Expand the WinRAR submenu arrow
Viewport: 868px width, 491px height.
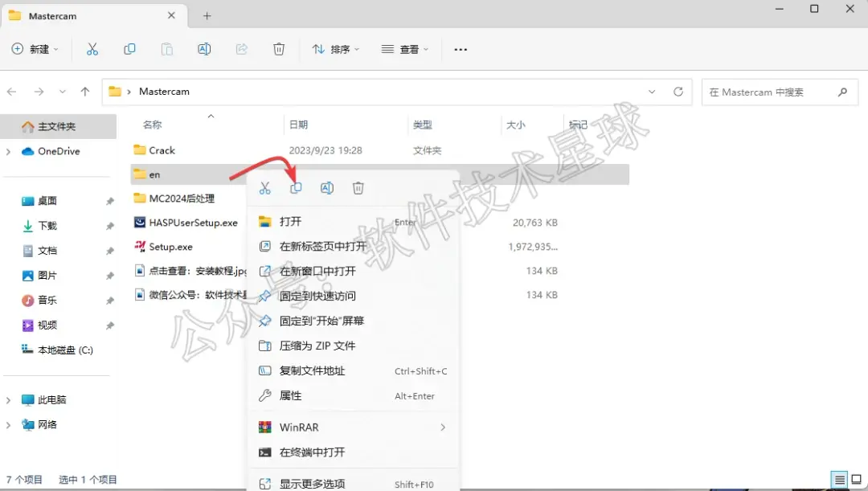tap(443, 428)
